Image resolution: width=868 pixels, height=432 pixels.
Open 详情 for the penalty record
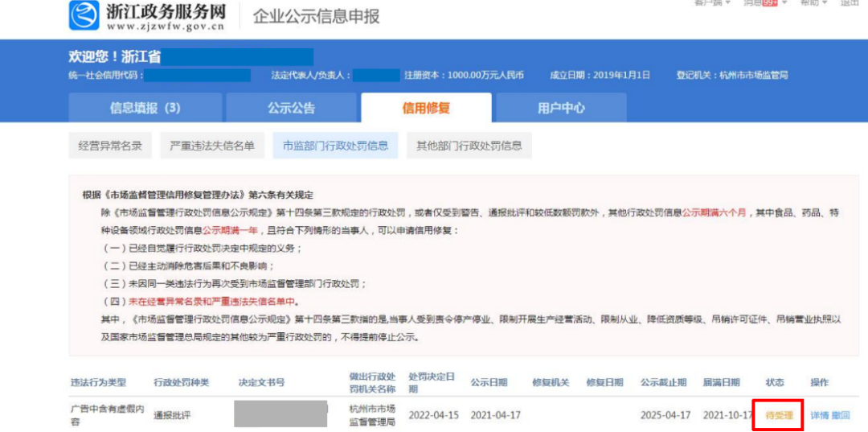(819, 416)
